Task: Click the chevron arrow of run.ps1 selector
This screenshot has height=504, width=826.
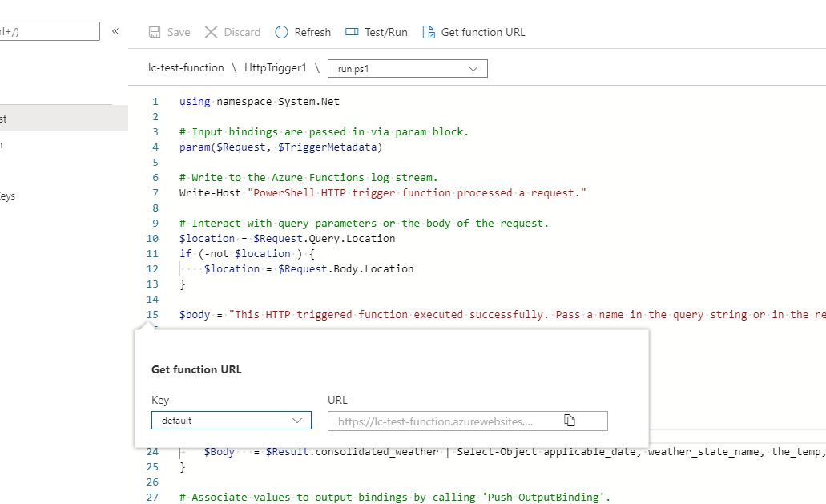Action: coord(473,69)
